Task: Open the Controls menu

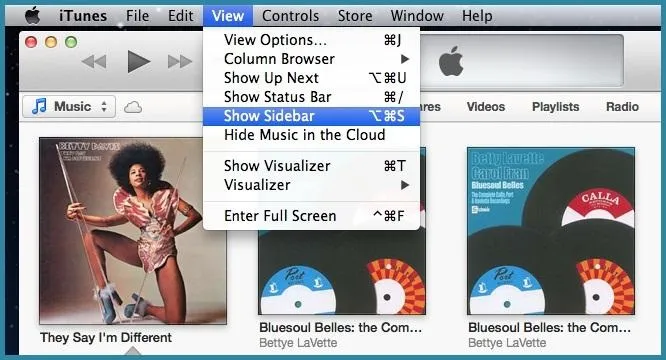Action: tap(291, 16)
